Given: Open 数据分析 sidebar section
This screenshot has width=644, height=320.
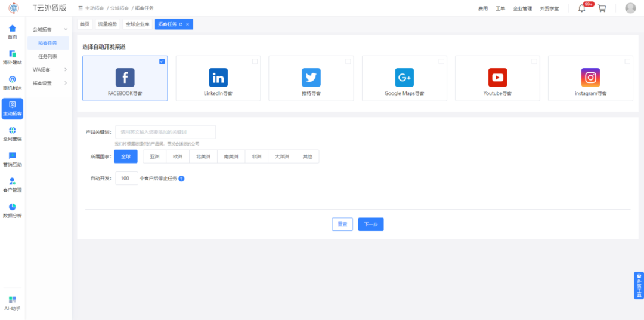Looking at the screenshot, I should tap(13, 210).
